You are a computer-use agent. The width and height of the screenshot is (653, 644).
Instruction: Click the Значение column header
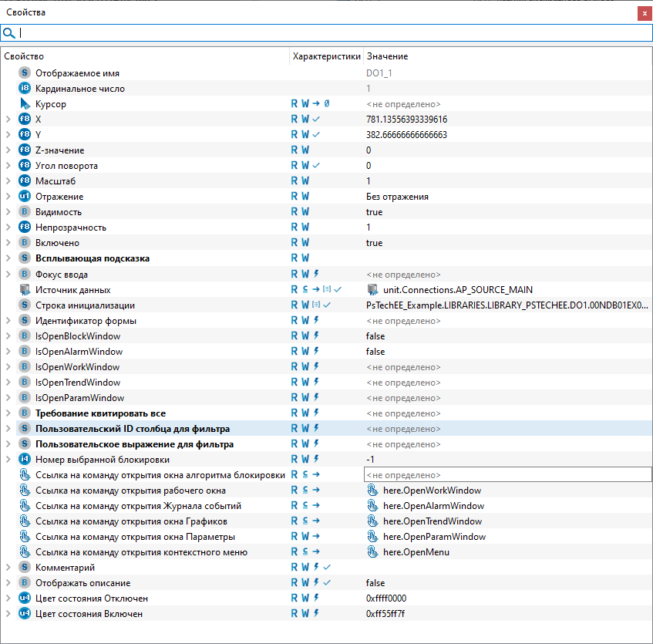point(387,56)
